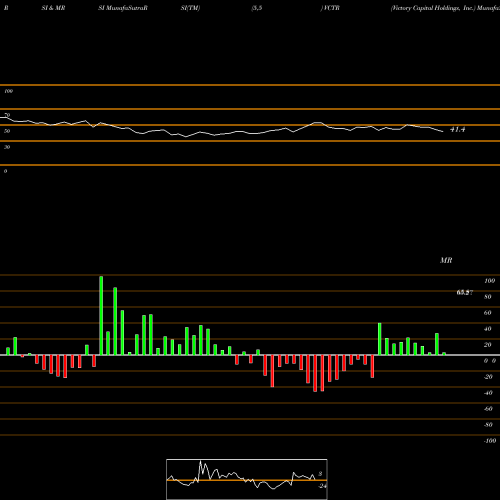Click the MR axis label -40
This screenshot has height=500, width=500.
click(x=488, y=393)
